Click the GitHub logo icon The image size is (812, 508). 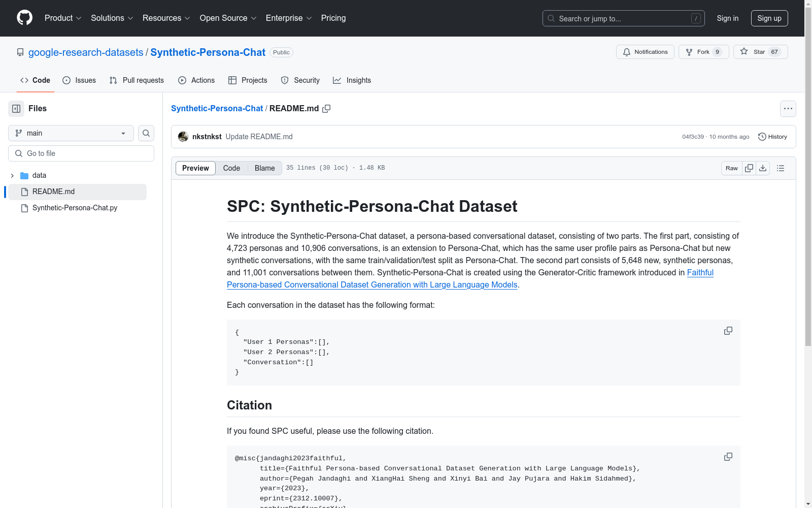[24, 18]
